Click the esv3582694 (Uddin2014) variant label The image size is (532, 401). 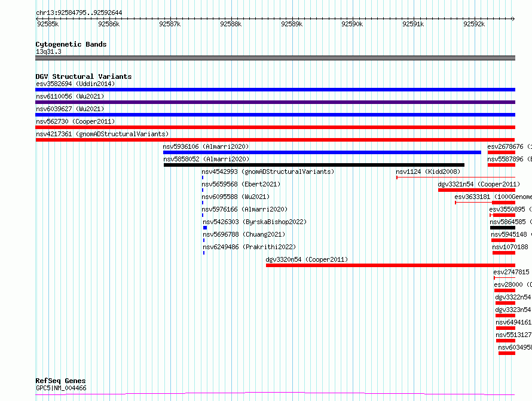coord(75,84)
